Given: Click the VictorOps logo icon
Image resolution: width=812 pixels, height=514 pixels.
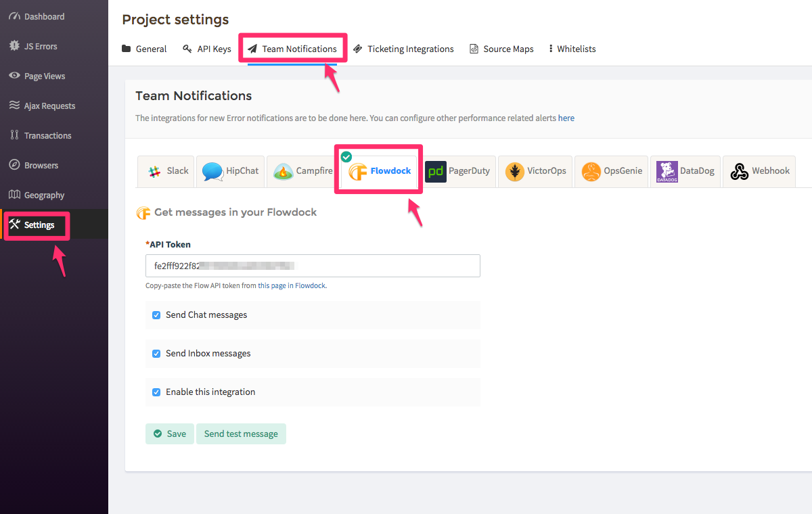Looking at the screenshot, I should pyautogui.click(x=515, y=172).
